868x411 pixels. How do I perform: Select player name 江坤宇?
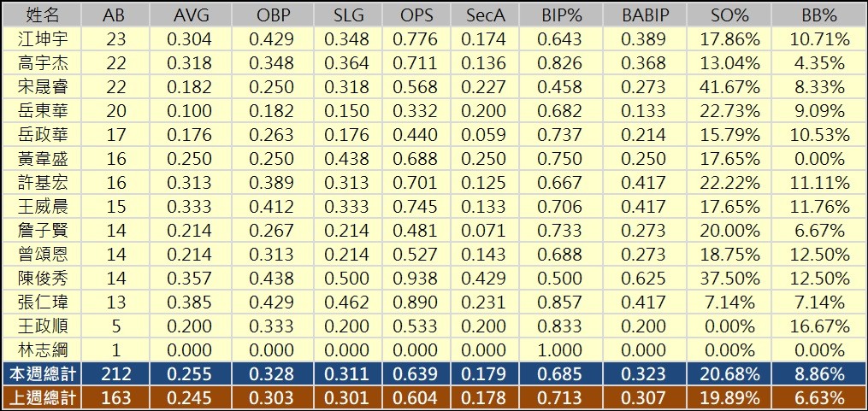[43, 39]
